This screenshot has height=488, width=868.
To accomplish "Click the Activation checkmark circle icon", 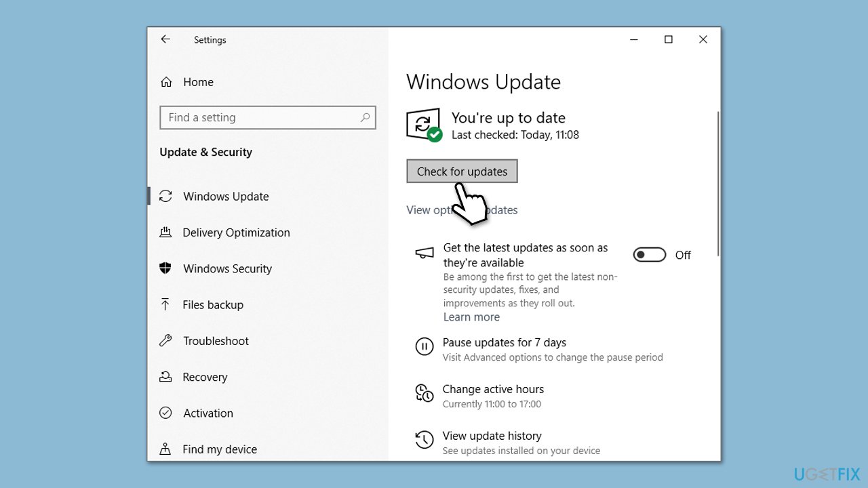I will [x=165, y=413].
